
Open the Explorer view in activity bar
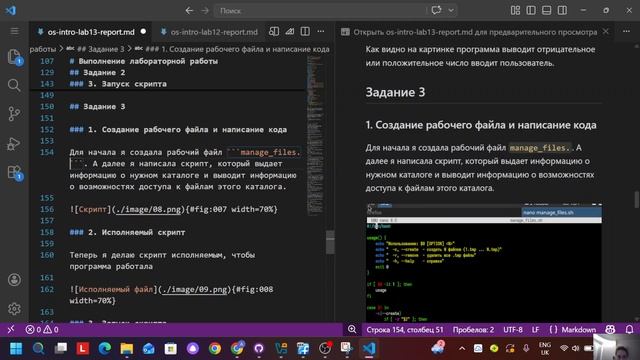(x=14, y=57)
